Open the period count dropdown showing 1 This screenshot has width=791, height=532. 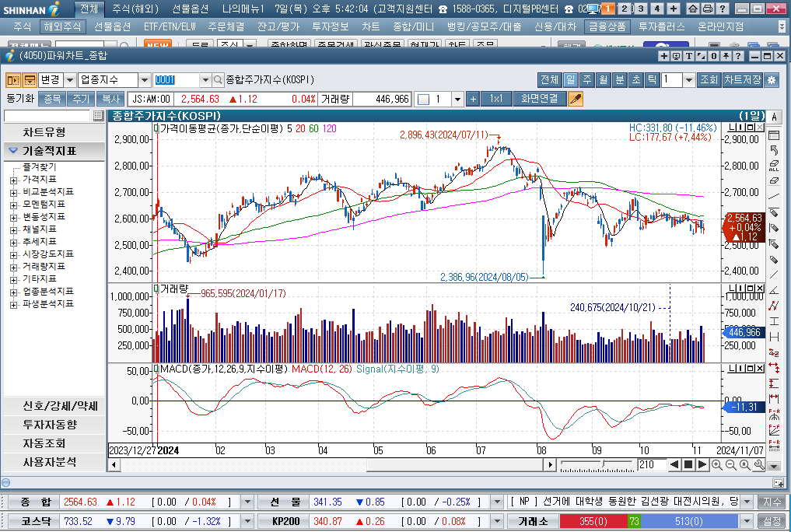tap(689, 79)
